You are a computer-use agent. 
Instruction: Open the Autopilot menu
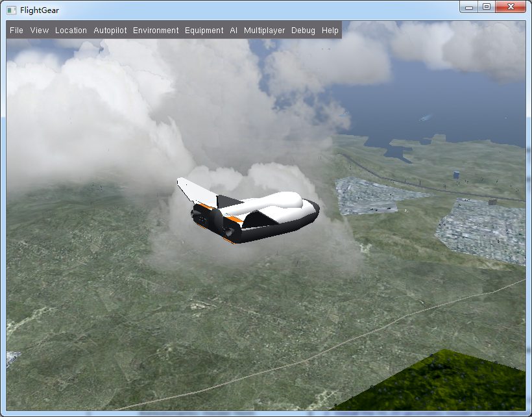pos(110,31)
